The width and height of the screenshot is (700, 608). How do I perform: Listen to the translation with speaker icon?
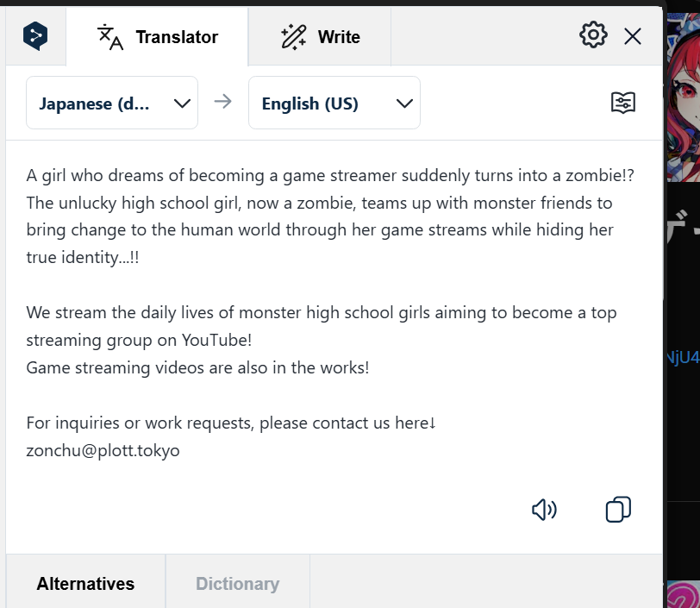[x=544, y=510]
